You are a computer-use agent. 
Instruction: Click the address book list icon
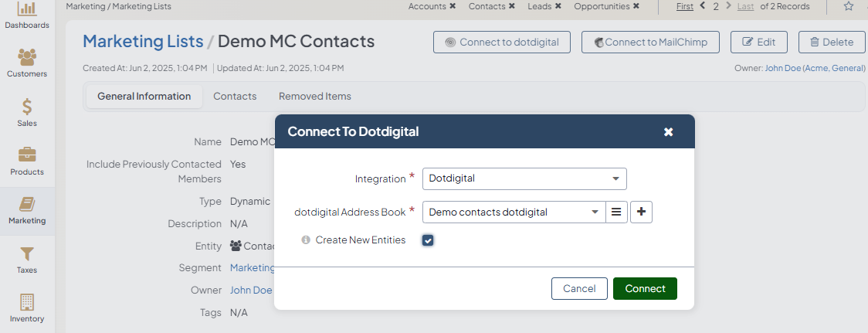(616, 212)
